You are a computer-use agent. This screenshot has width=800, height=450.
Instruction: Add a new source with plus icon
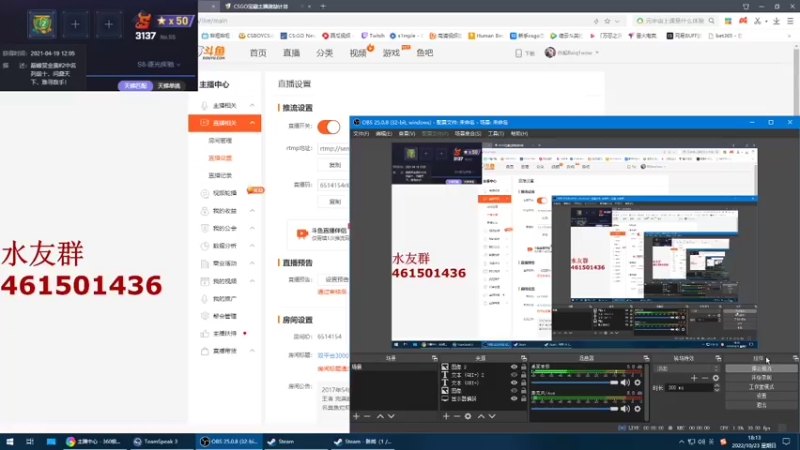click(446, 416)
